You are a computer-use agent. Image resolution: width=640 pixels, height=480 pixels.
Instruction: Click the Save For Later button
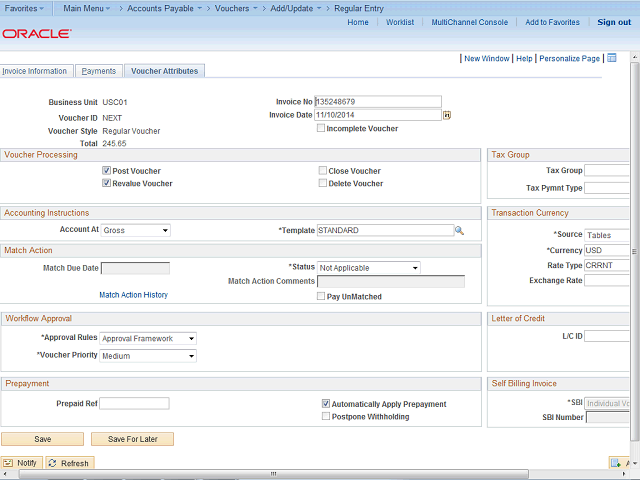pos(133,439)
